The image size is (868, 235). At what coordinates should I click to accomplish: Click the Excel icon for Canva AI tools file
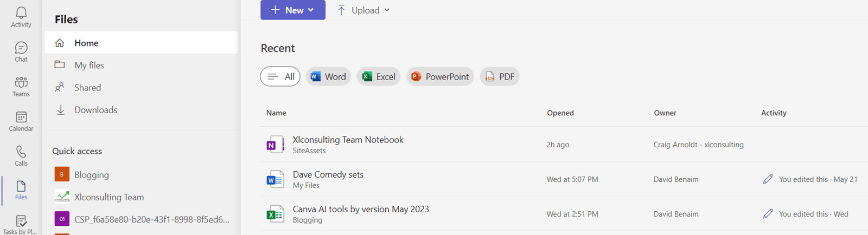[275, 214]
